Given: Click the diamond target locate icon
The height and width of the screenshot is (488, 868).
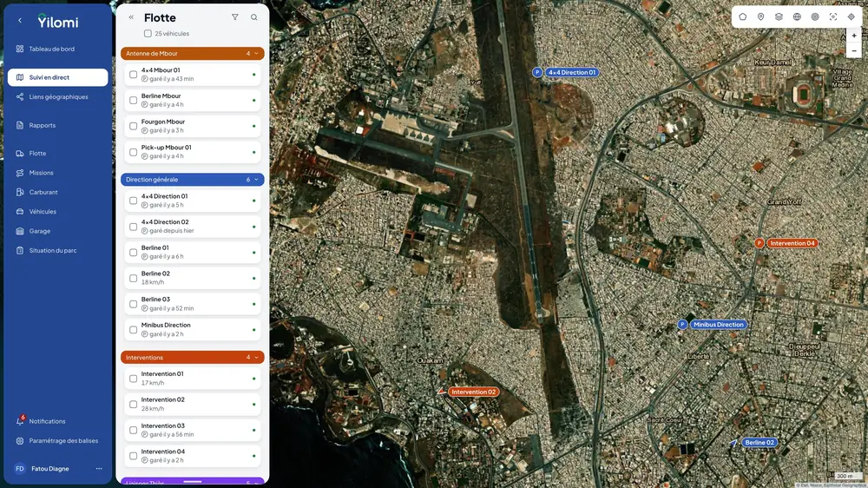Looking at the screenshot, I should pyautogui.click(x=851, y=17).
